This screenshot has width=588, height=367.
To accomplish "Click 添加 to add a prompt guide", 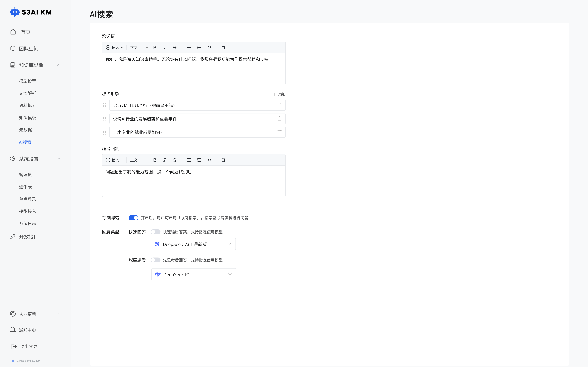I will 279,94.
